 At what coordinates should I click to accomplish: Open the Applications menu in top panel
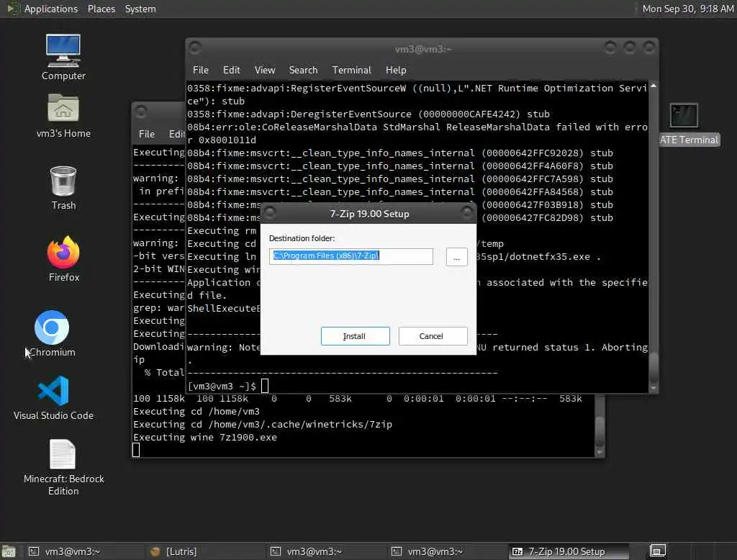51,9
